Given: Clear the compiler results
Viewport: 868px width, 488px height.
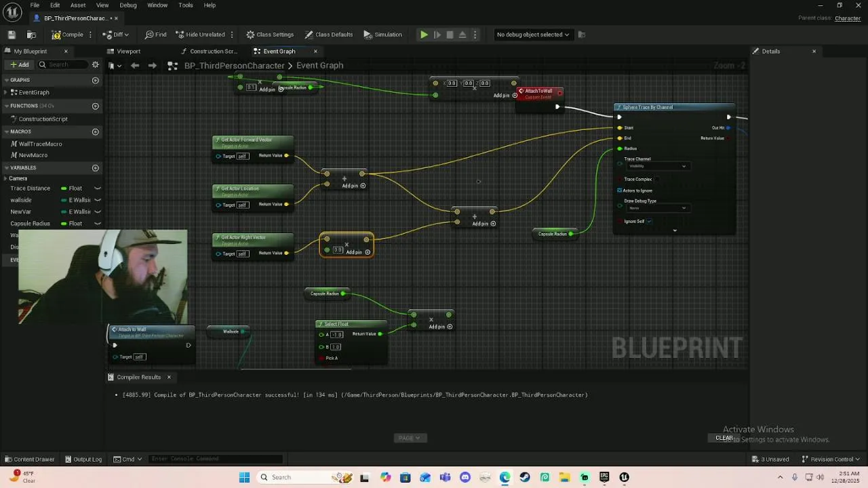Looking at the screenshot, I should (724, 438).
